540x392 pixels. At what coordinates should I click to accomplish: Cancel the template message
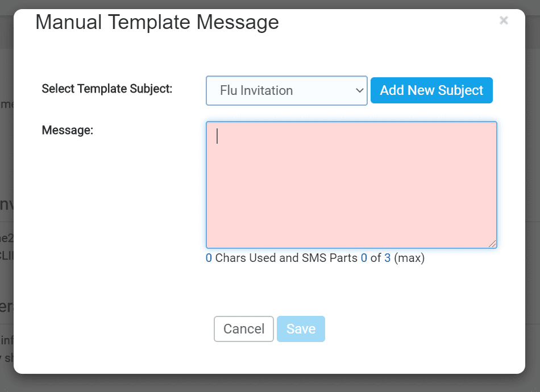click(244, 329)
